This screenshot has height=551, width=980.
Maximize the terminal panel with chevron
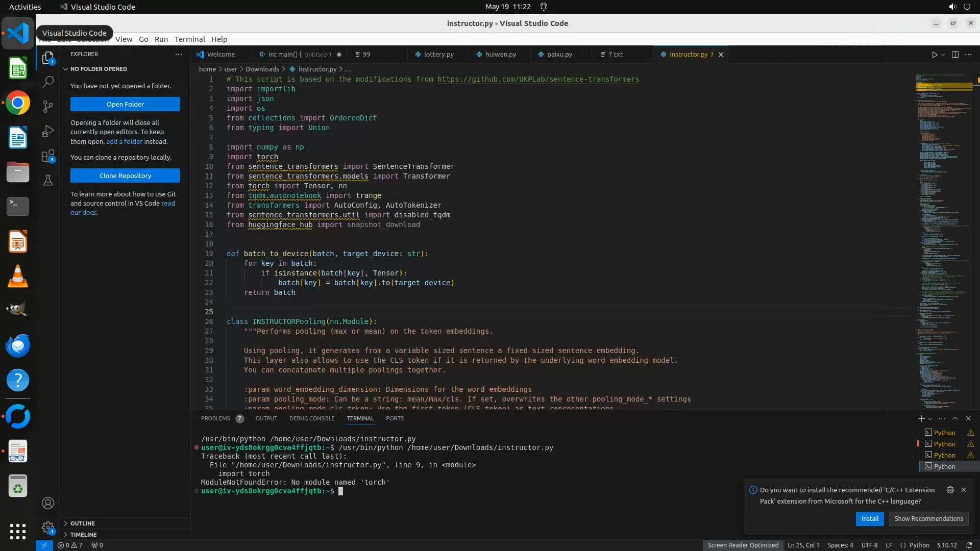pyautogui.click(x=955, y=418)
